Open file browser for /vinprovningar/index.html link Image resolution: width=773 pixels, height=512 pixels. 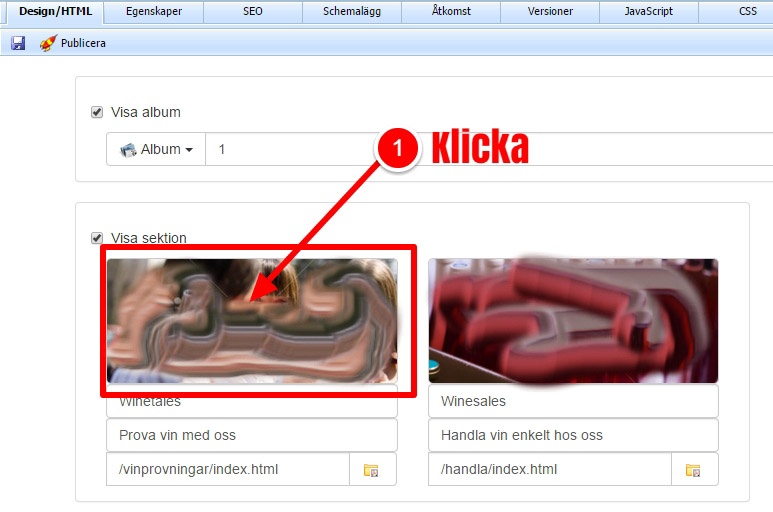372,470
